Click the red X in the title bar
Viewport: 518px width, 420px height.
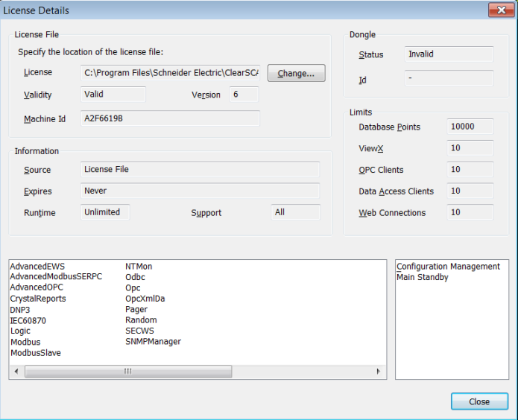click(501, 10)
